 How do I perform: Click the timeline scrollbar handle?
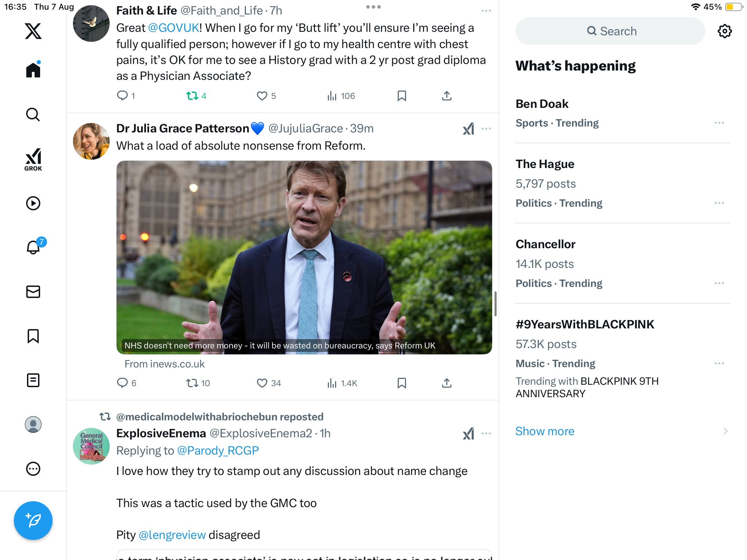(496, 304)
